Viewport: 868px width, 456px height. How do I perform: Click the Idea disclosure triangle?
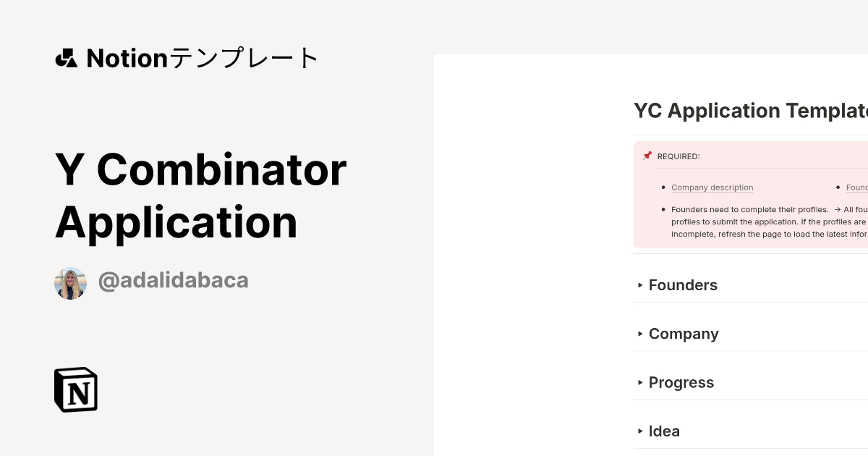click(x=639, y=431)
